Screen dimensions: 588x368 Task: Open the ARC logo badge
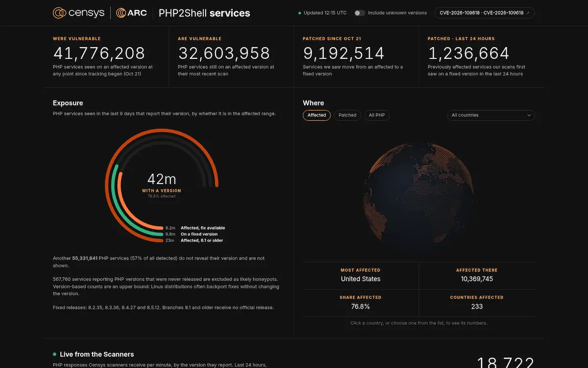[x=131, y=13]
